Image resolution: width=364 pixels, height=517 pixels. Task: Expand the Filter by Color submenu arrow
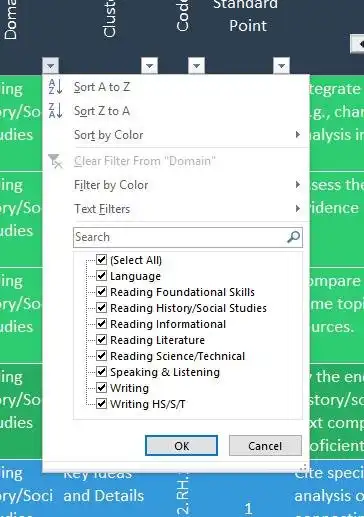(x=298, y=185)
